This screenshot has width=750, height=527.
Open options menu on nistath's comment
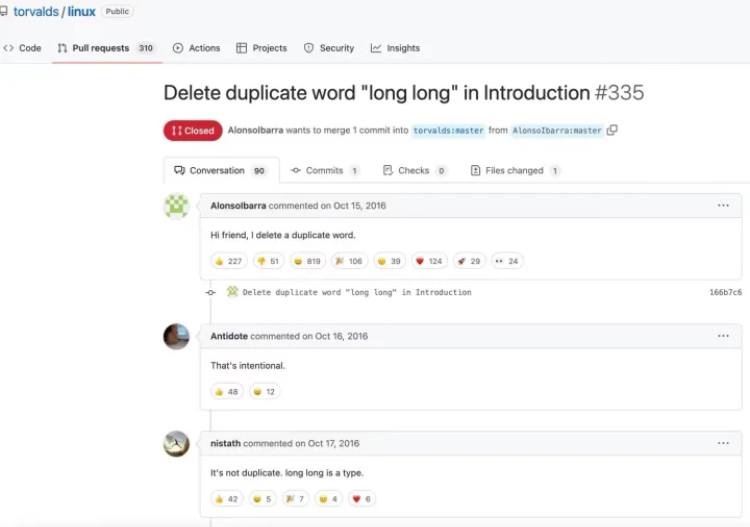[x=723, y=443]
